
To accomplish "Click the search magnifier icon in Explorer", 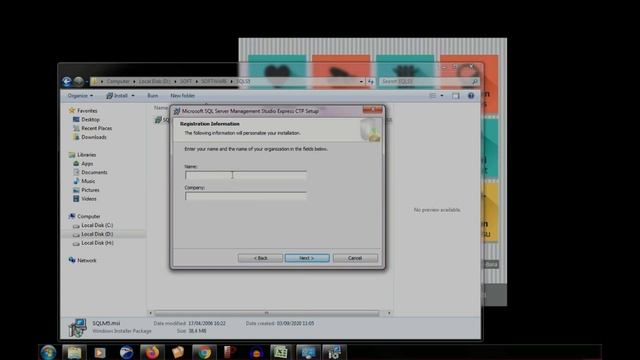I will 475,82.
